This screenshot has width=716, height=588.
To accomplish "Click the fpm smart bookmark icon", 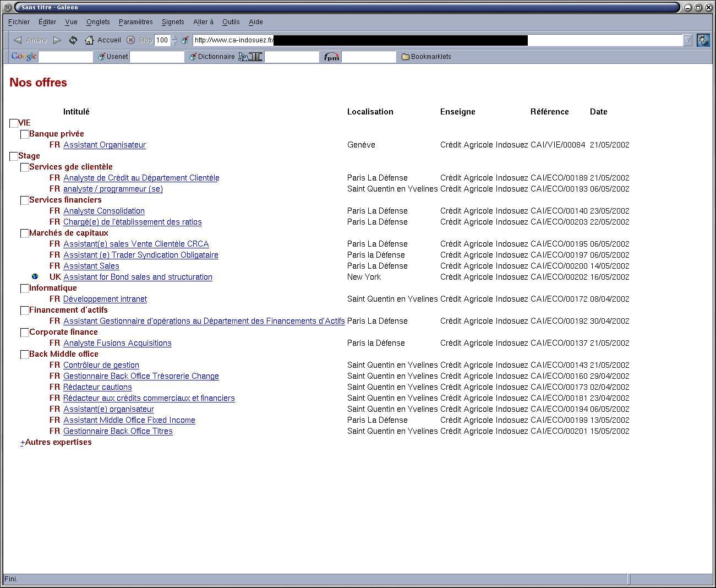I will click(x=331, y=57).
